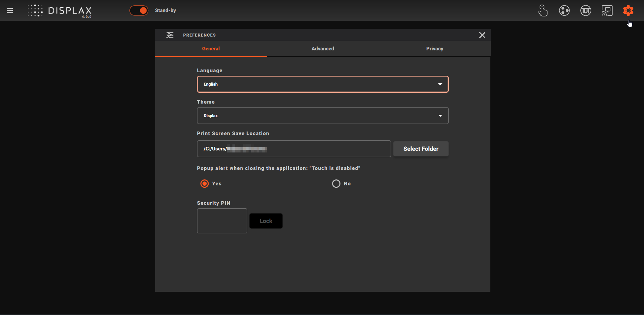Image resolution: width=644 pixels, height=315 pixels.
Task: Click the Preferences sliders icon
Action: (170, 35)
